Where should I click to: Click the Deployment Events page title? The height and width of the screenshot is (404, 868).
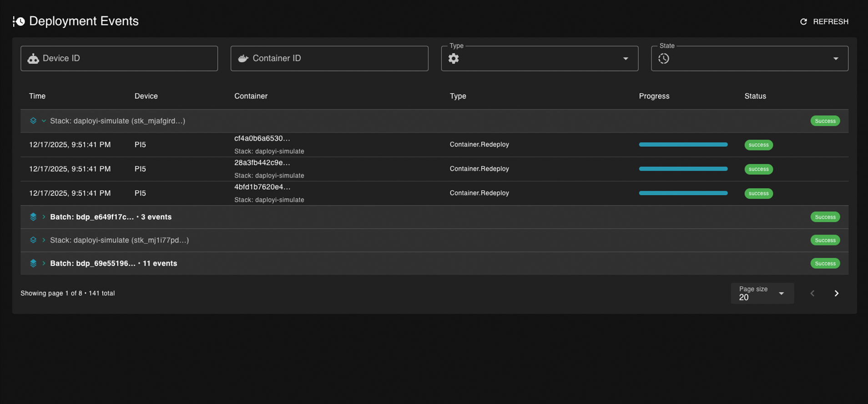[84, 21]
